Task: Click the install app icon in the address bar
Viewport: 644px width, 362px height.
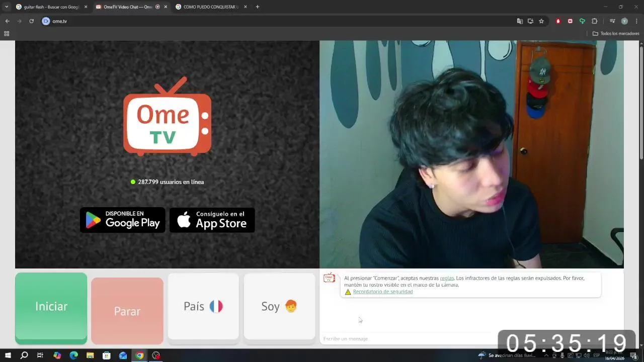Action: [x=530, y=21]
